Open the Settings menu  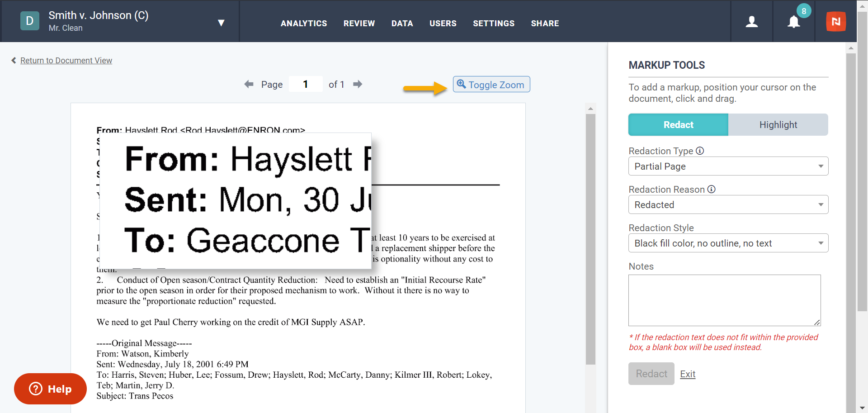(x=494, y=24)
